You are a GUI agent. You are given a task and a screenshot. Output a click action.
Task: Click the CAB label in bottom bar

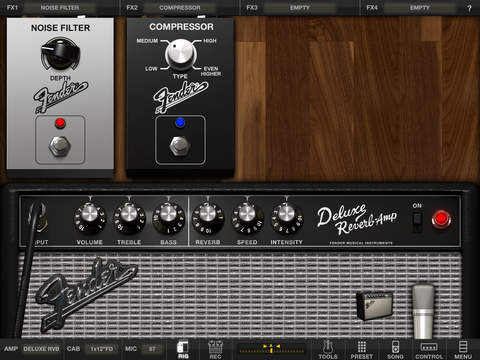[x=73, y=349]
